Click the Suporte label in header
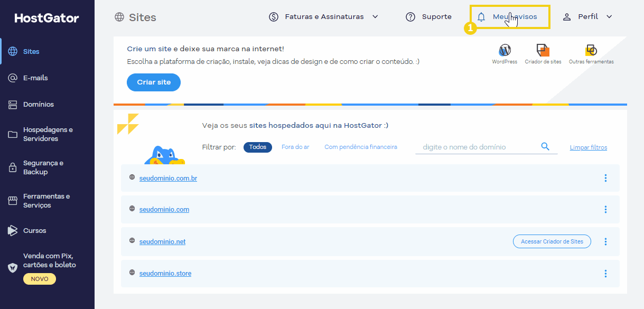Viewport: 644px width, 309px height. pos(437,17)
